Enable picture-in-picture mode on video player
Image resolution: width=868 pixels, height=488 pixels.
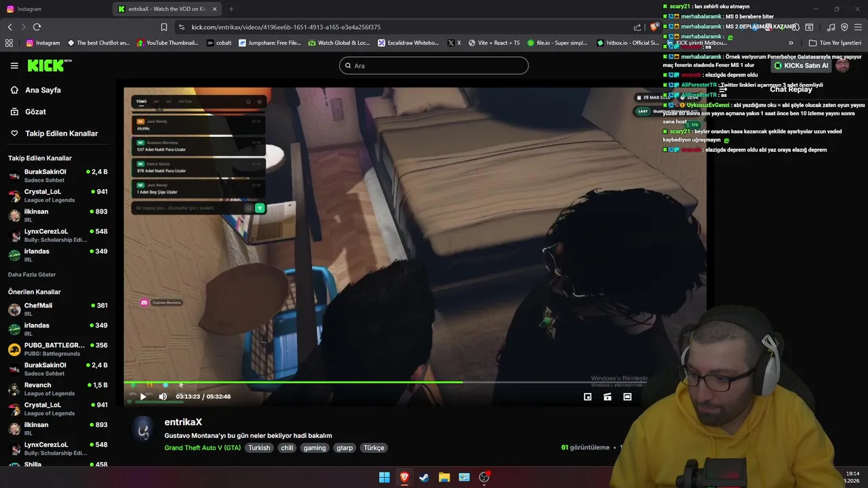588,396
